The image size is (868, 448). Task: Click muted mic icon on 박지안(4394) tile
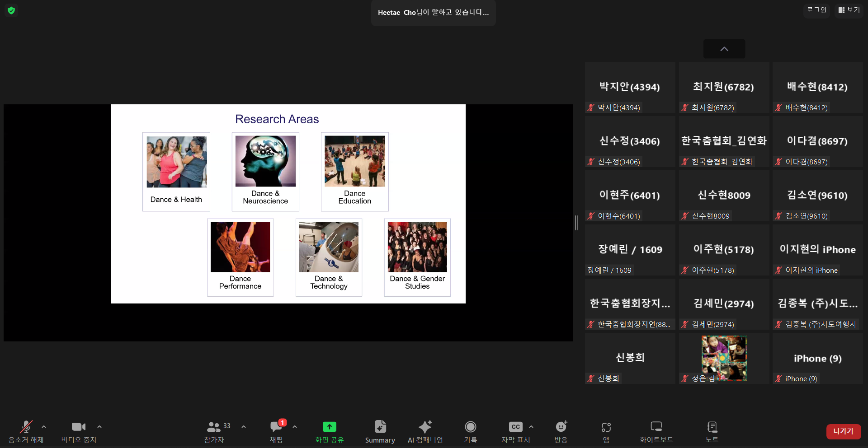coord(591,107)
